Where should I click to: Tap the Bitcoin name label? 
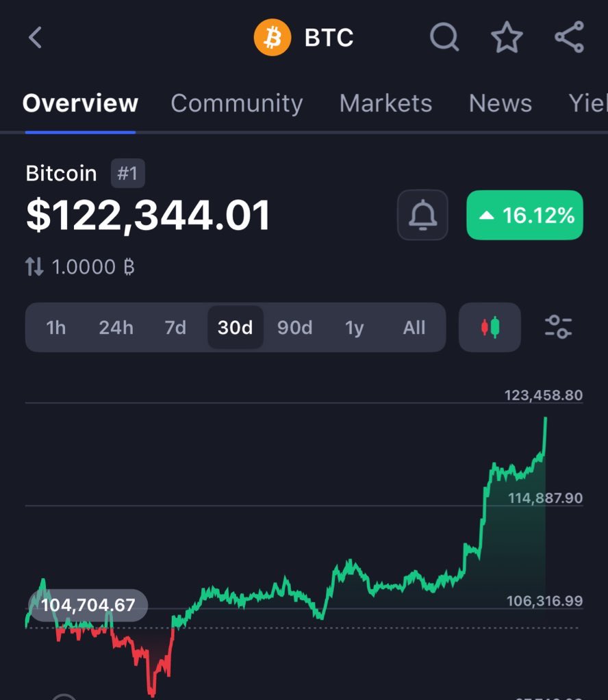(x=61, y=173)
